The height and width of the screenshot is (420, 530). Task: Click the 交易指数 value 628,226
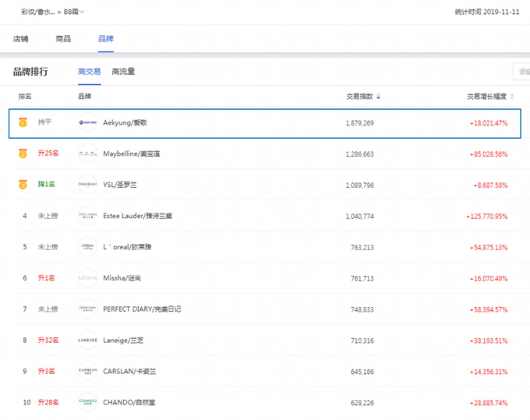pyautogui.click(x=362, y=403)
